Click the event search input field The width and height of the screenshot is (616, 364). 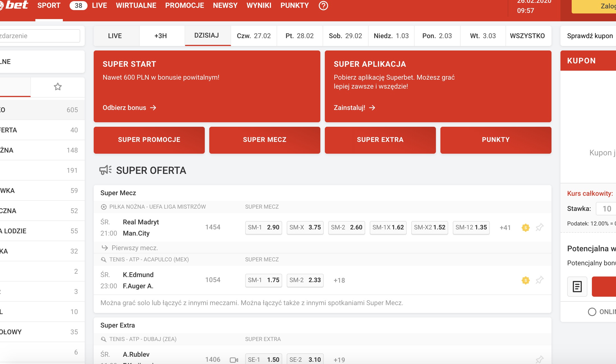pos(40,36)
